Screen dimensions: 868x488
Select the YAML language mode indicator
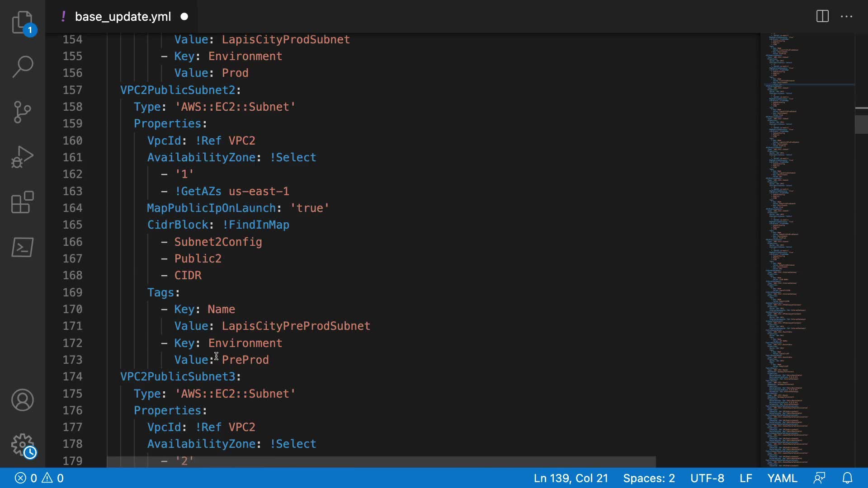click(x=782, y=478)
